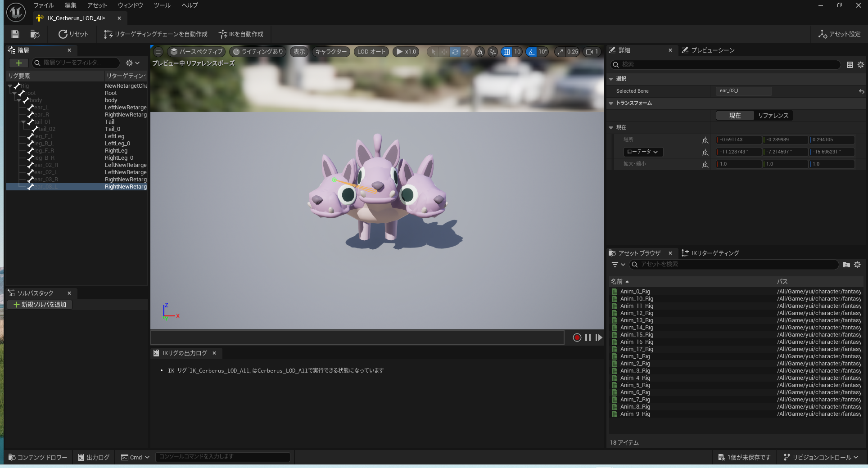The image size is (868, 468).
Task: Toggle scale snapping
Action: [x=560, y=52]
